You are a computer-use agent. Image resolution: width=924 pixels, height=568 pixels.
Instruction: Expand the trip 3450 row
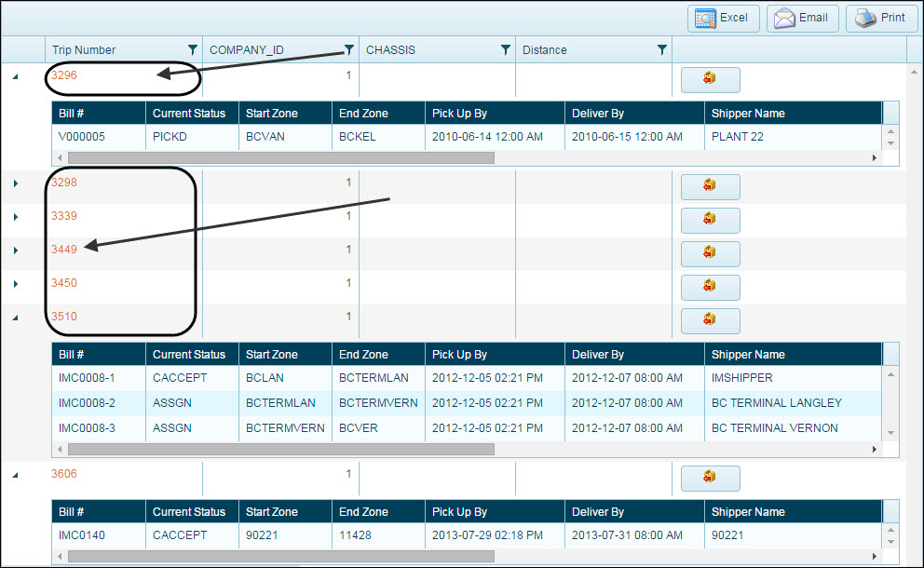(x=15, y=284)
